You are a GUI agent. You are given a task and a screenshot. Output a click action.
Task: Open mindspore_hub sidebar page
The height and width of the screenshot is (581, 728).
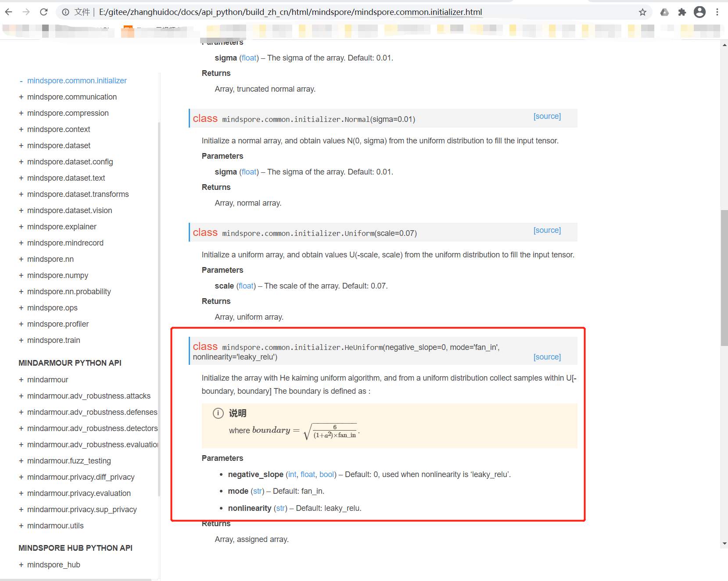[x=54, y=565]
